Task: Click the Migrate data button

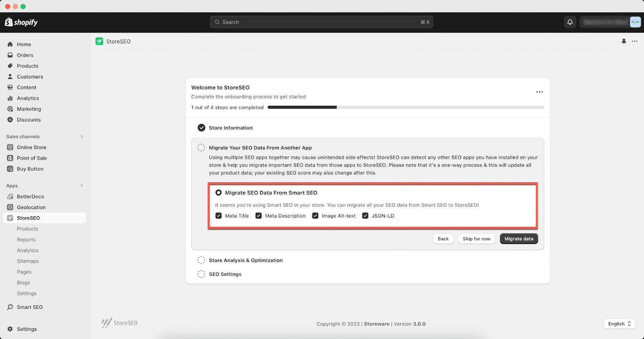Action: click(x=519, y=238)
